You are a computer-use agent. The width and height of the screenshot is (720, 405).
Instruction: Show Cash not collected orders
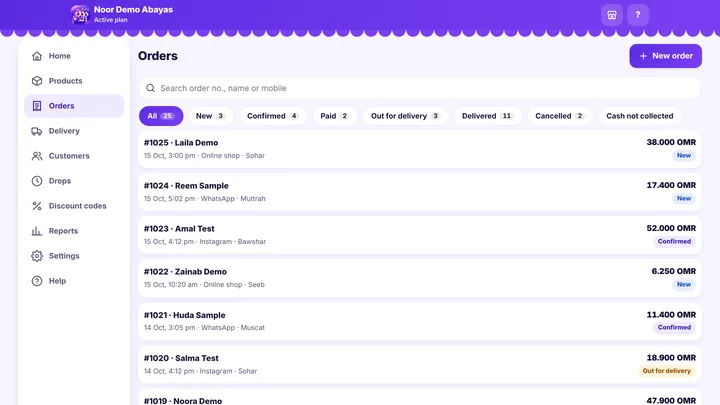[640, 116]
